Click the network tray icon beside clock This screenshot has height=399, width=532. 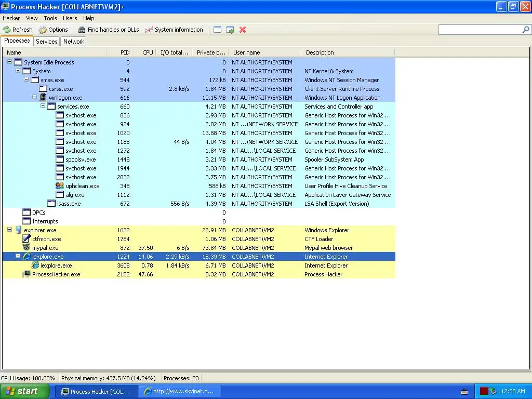pos(494,391)
